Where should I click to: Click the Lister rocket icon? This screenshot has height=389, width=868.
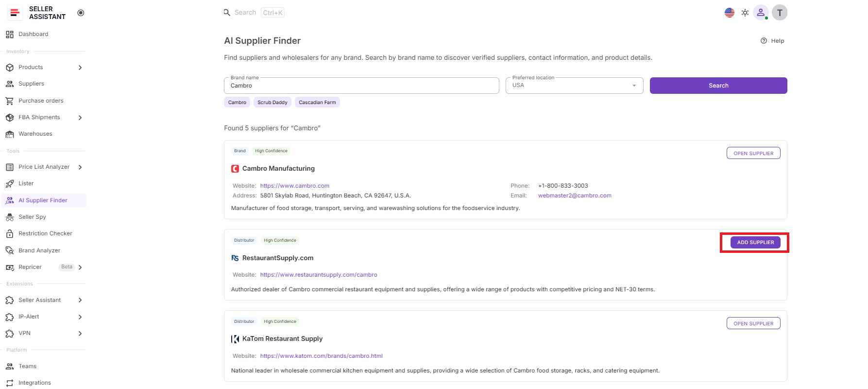10,184
